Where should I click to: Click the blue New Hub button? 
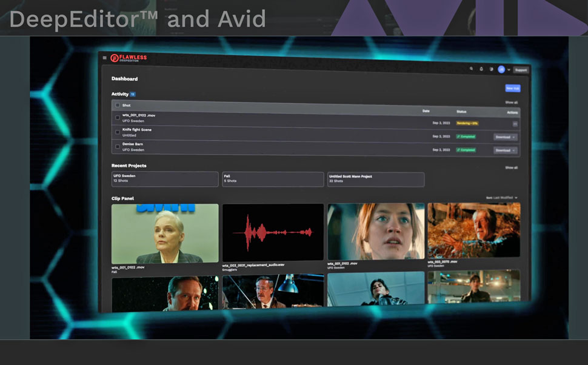click(x=513, y=88)
